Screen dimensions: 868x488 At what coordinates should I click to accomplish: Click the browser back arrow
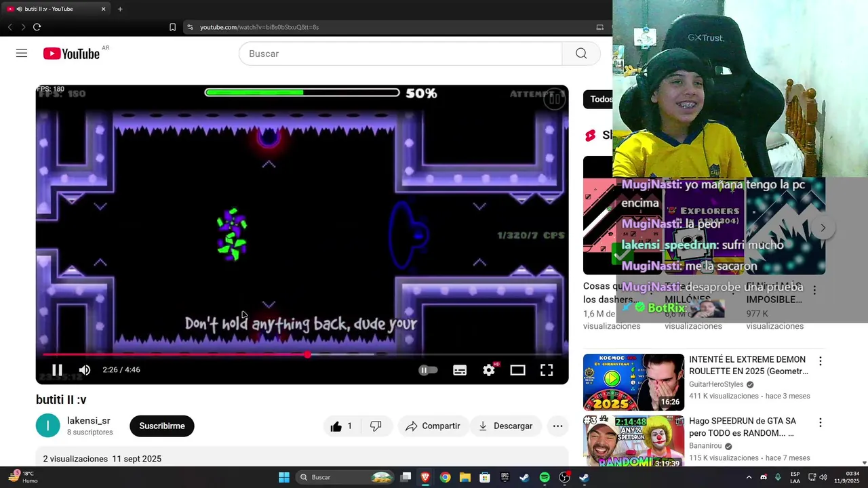(9, 27)
